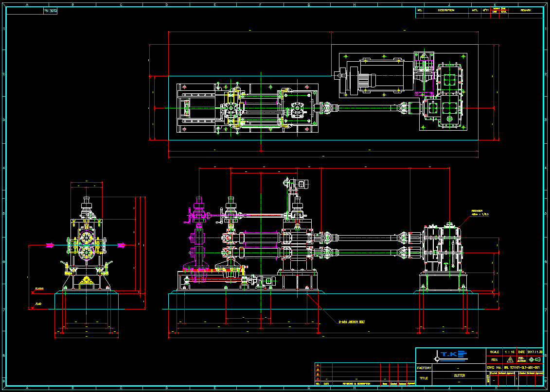Click the left magenta flow arrow
This screenshot has height=392, width=550.
pyautogui.click(x=50, y=245)
